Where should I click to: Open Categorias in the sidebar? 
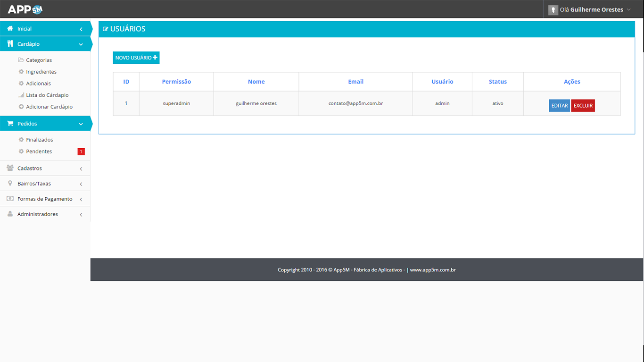[x=39, y=60]
